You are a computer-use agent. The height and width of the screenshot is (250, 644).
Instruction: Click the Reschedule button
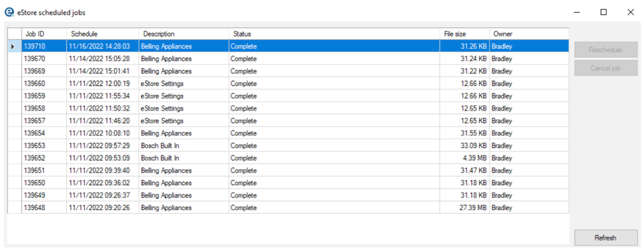(606, 50)
